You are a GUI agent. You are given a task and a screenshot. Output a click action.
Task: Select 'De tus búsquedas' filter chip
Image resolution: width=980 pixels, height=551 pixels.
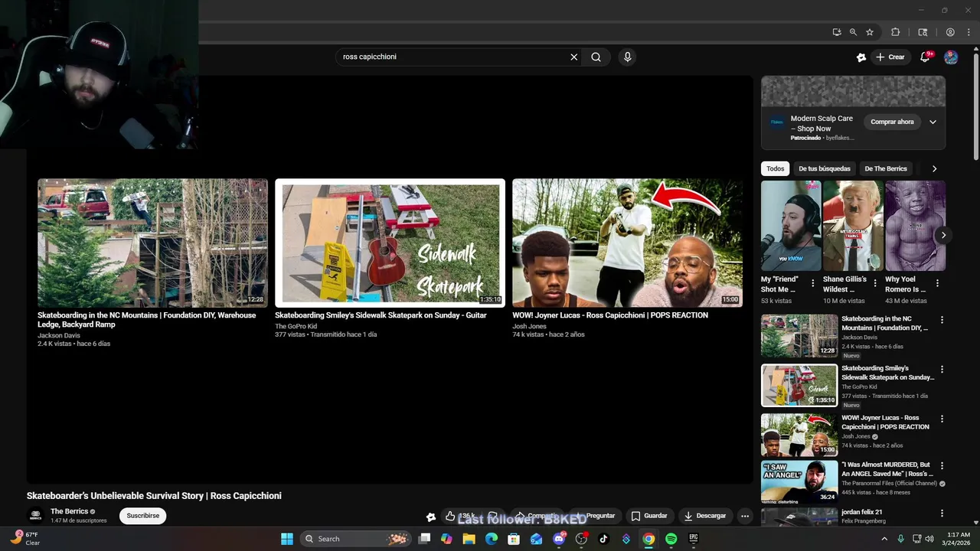(x=825, y=168)
